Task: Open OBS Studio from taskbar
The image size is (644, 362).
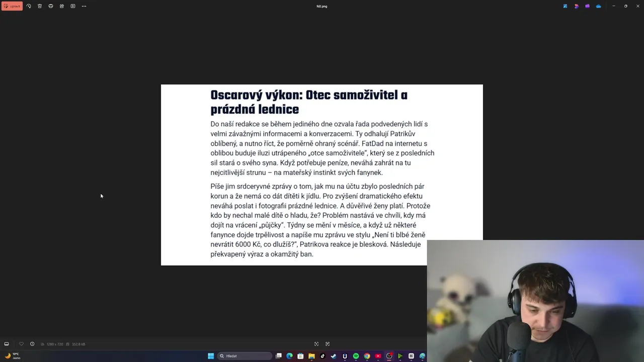Action: 389,356
